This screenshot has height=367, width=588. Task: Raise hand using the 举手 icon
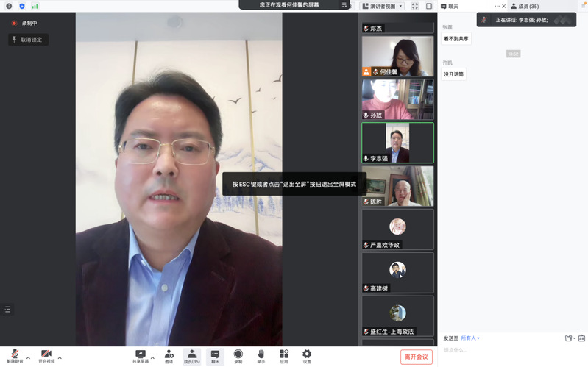coord(261,356)
